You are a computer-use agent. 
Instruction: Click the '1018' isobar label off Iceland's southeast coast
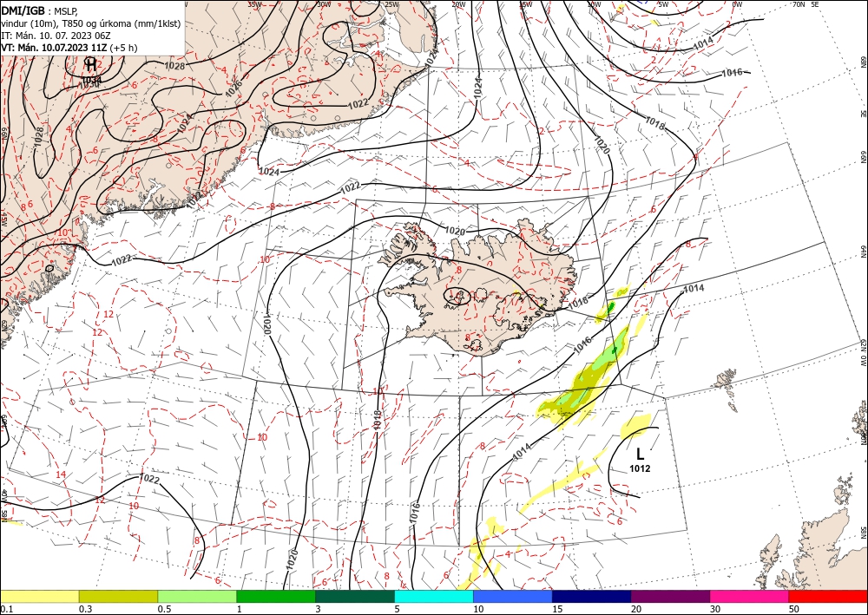pos(578,302)
